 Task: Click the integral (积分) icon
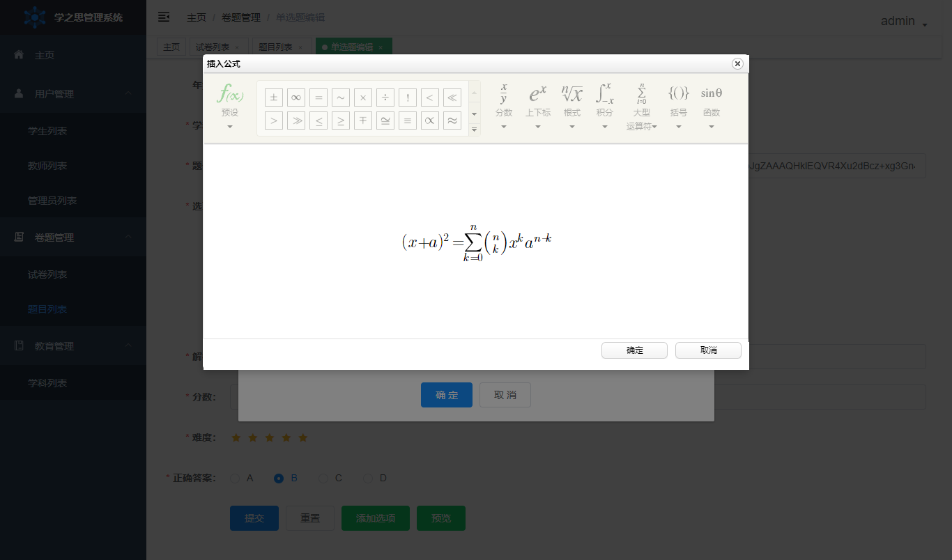[604, 94]
